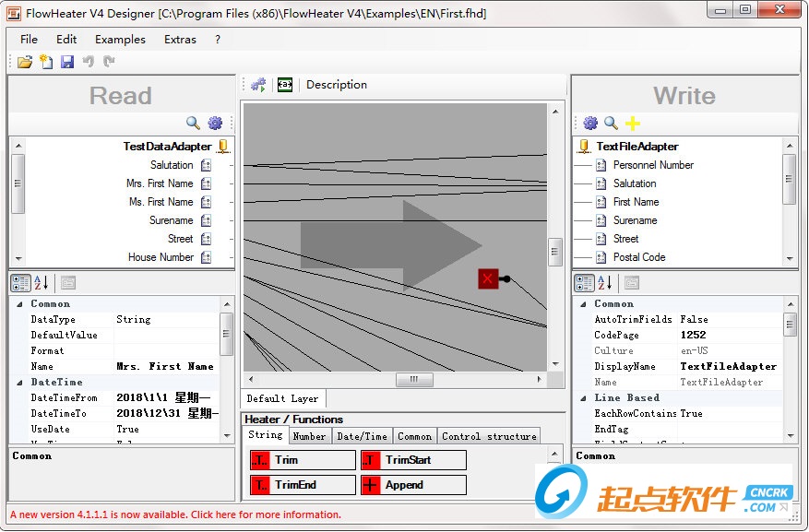The width and height of the screenshot is (809, 532).
Task: Click the DateTimeFrom value 2018\1\1
Action: pos(164,398)
